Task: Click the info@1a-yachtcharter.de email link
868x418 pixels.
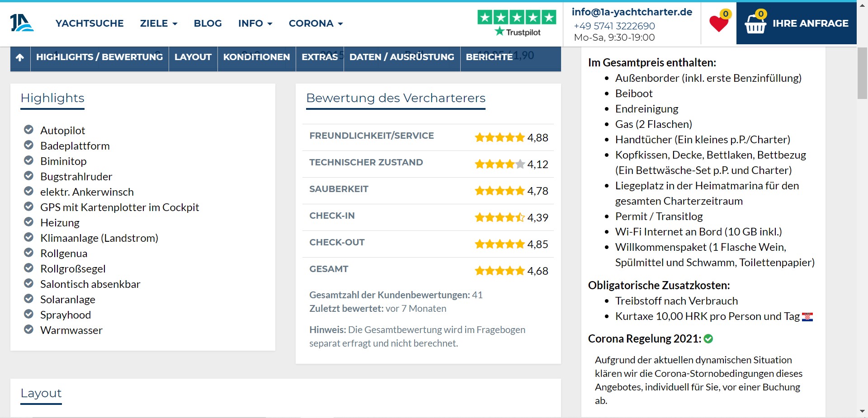Action: (632, 12)
